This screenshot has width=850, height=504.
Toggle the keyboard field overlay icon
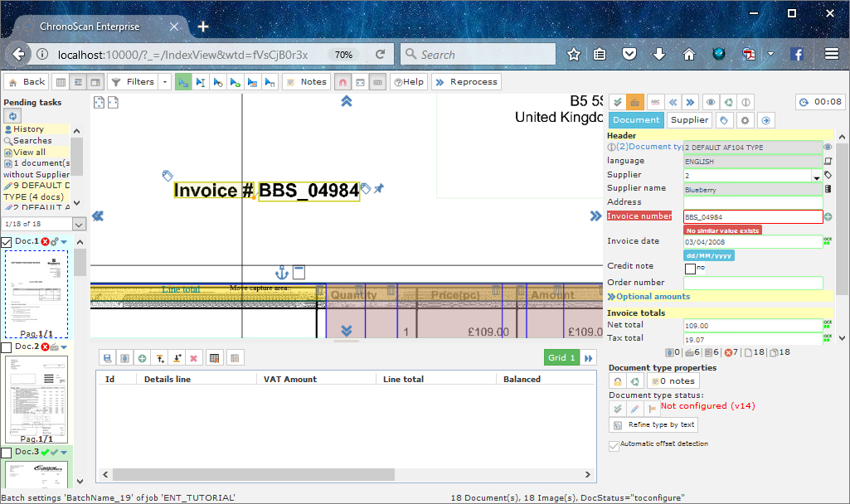378,82
